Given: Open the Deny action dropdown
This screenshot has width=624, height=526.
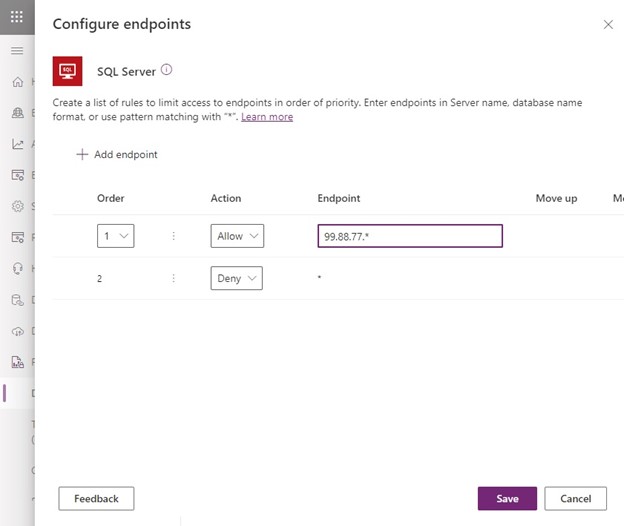Looking at the screenshot, I should (x=237, y=278).
